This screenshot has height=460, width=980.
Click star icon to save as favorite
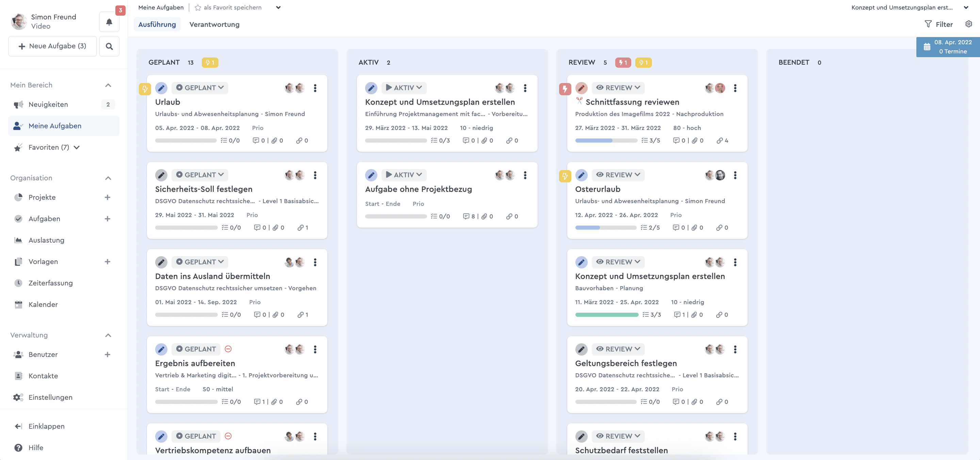(198, 7)
